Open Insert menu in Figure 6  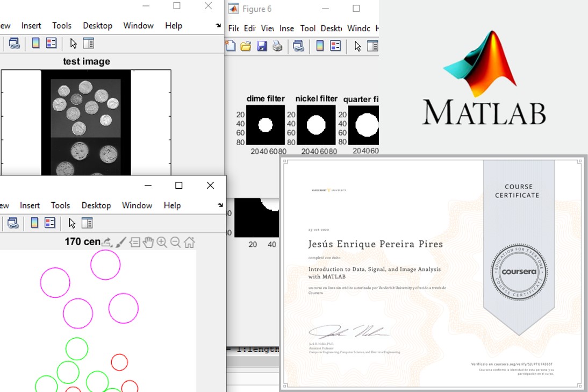286,28
